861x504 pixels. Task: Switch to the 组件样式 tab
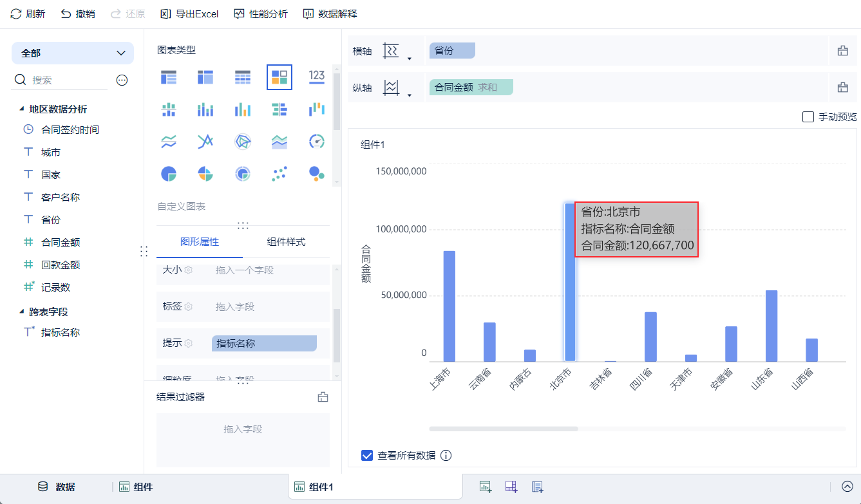pyautogui.click(x=287, y=242)
